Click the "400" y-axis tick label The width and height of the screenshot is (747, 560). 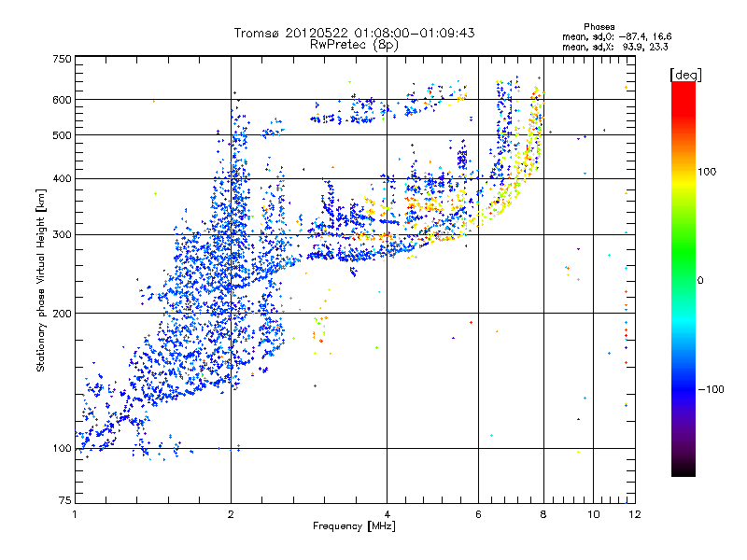[62, 179]
